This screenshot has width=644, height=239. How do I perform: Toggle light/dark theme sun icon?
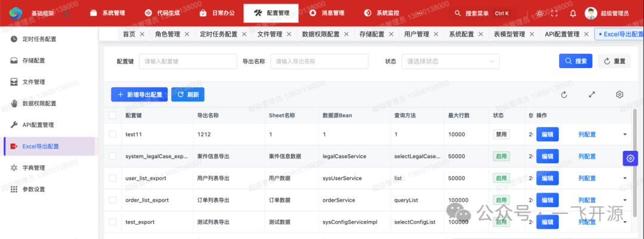click(x=540, y=13)
